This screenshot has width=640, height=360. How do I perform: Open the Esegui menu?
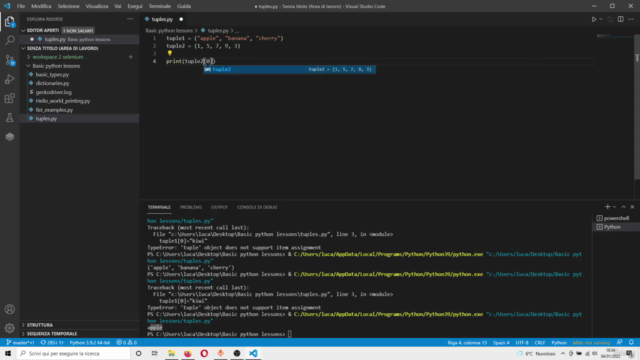[x=135, y=6]
